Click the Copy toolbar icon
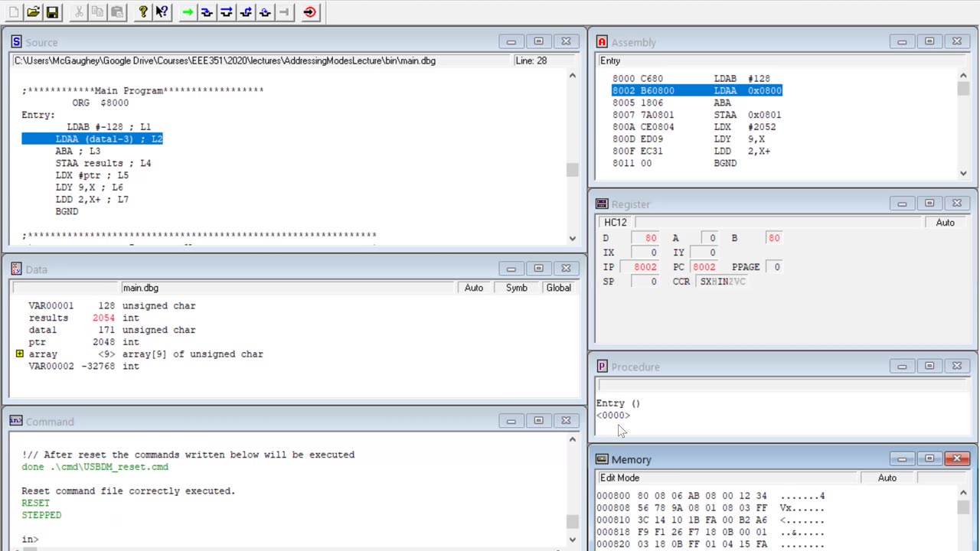The width and height of the screenshot is (980, 551). (x=98, y=12)
